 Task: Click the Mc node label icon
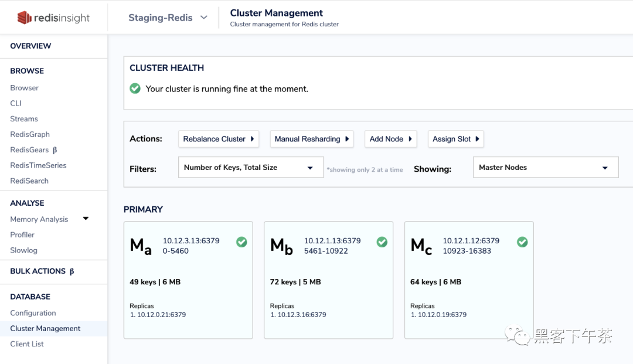point(421,246)
